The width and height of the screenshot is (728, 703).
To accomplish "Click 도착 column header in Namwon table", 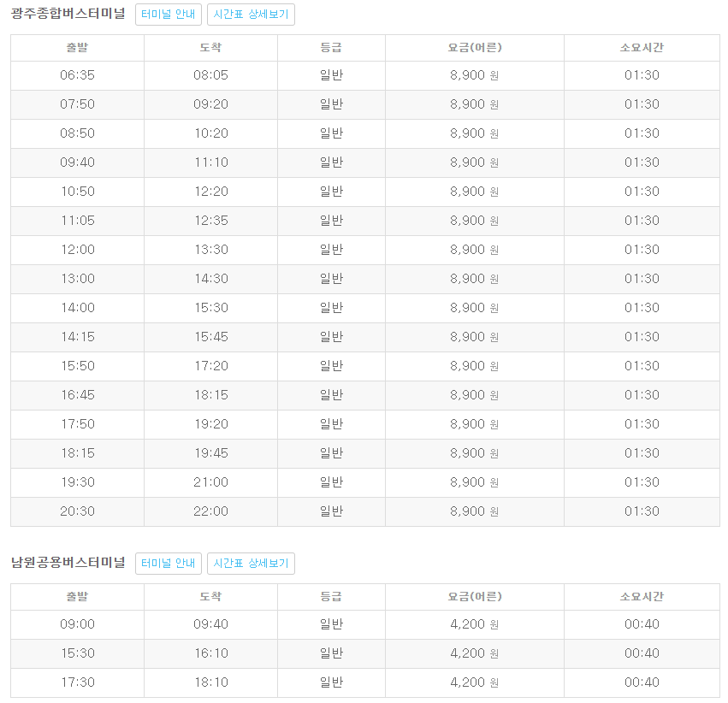I will (x=210, y=597).
